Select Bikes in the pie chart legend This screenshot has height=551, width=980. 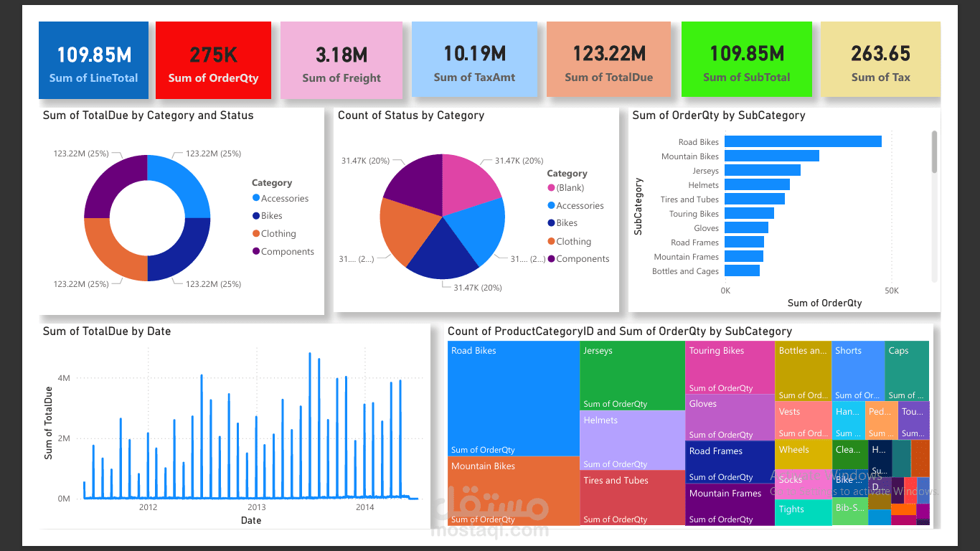(x=562, y=223)
